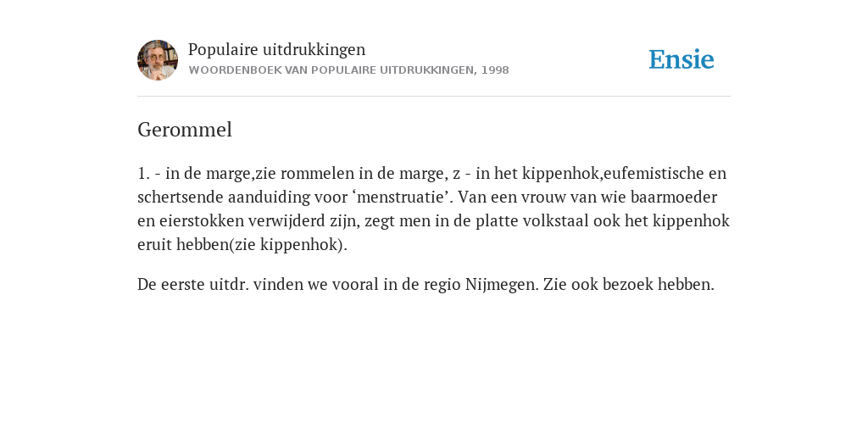Click the phrase 'platte volkstaal'

532,221
